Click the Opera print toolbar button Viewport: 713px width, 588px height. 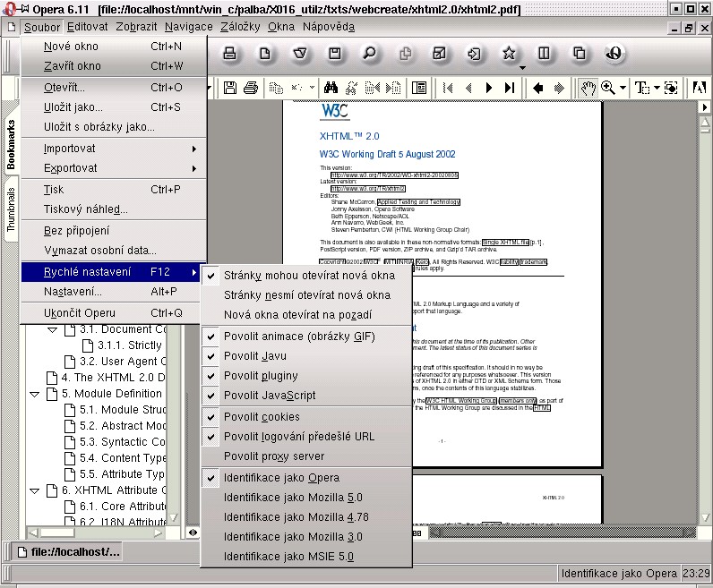click(x=229, y=54)
